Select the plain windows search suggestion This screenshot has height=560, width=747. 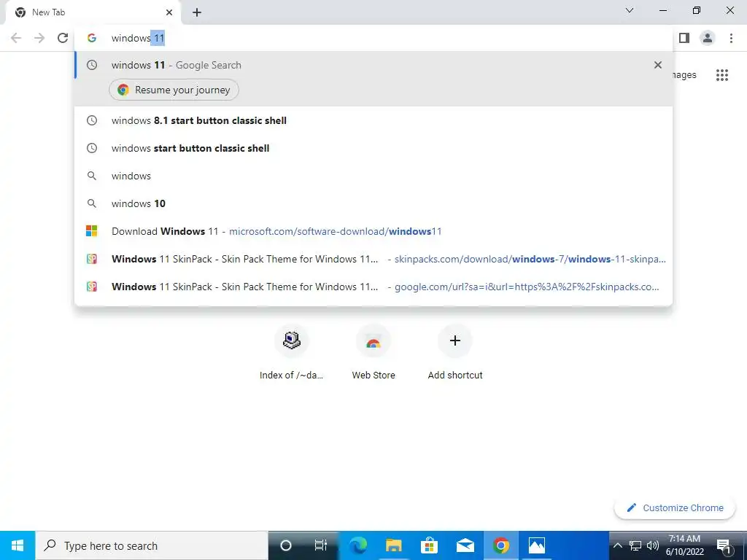coord(373,176)
